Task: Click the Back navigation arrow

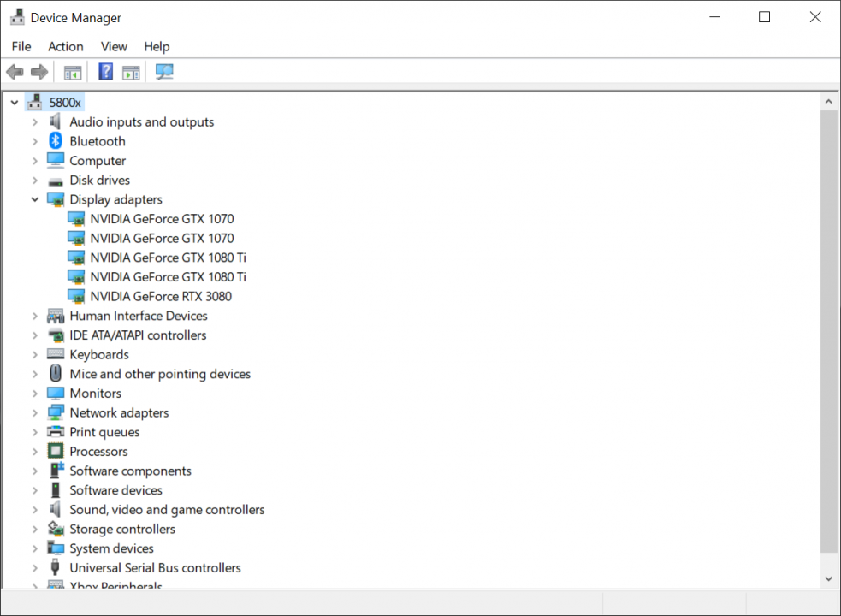Action: [x=15, y=72]
